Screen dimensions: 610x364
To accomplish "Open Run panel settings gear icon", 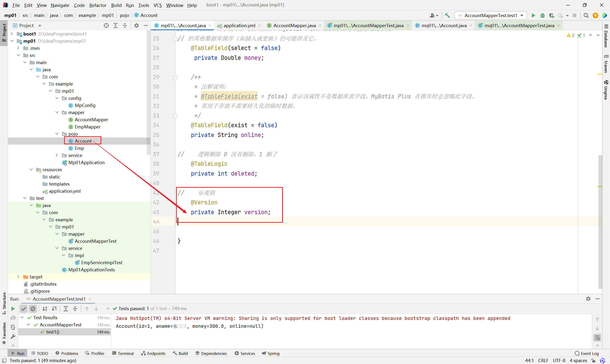I will (x=588, y=299).
